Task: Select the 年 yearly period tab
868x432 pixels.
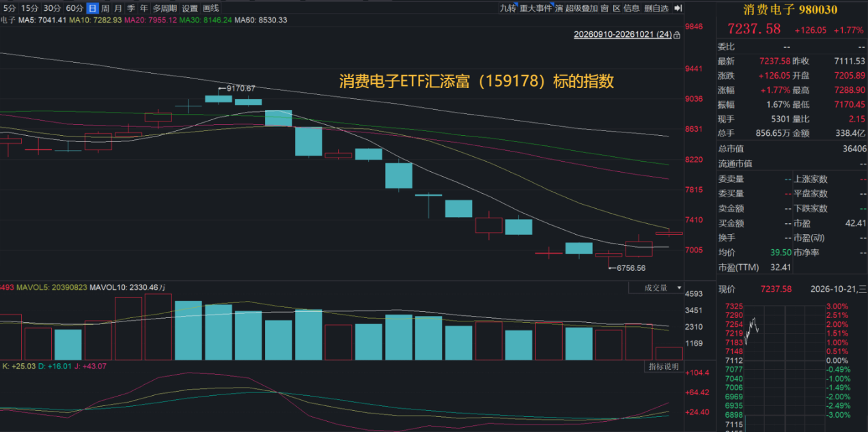Action: coord(143,8)
